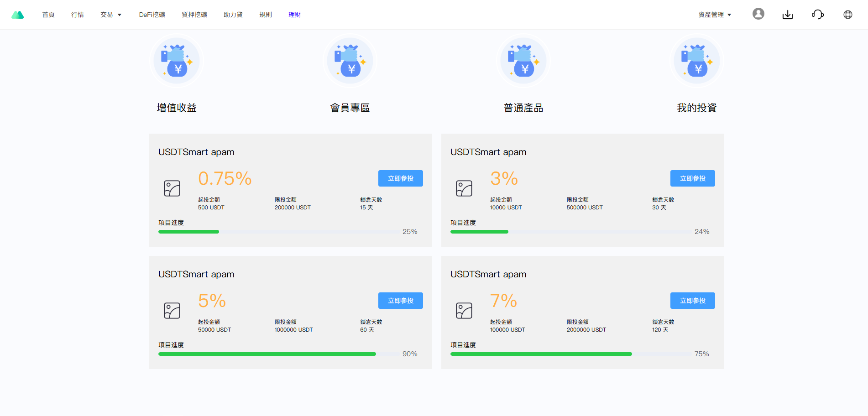The width and height of the screenshot is (868, 416).
Task: Expand the 交易 dropdown menu
Action: point(111,15)
